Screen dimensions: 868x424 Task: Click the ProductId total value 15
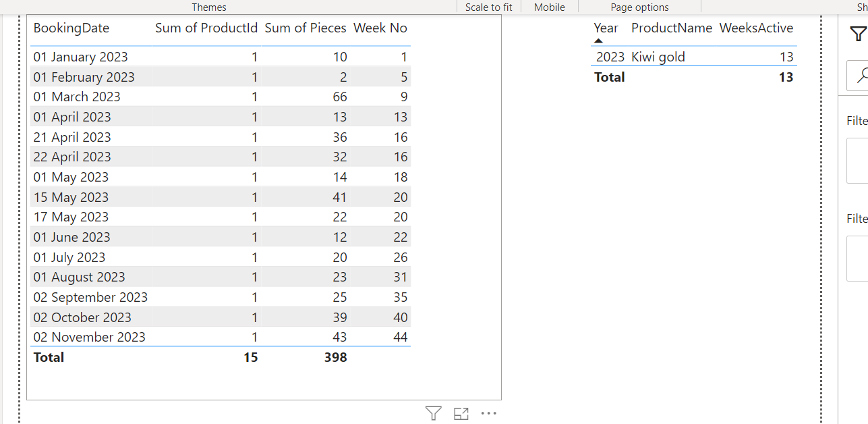[x=250, y=357]
